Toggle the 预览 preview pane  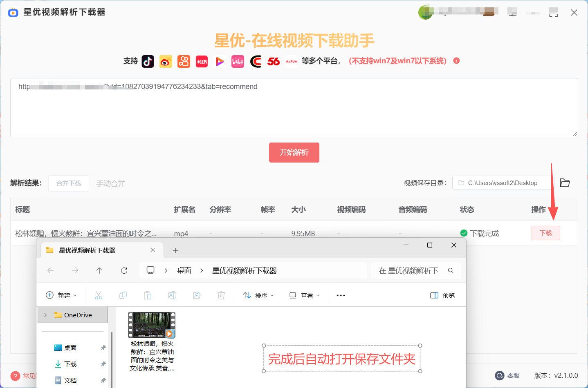tap(442, 295)
